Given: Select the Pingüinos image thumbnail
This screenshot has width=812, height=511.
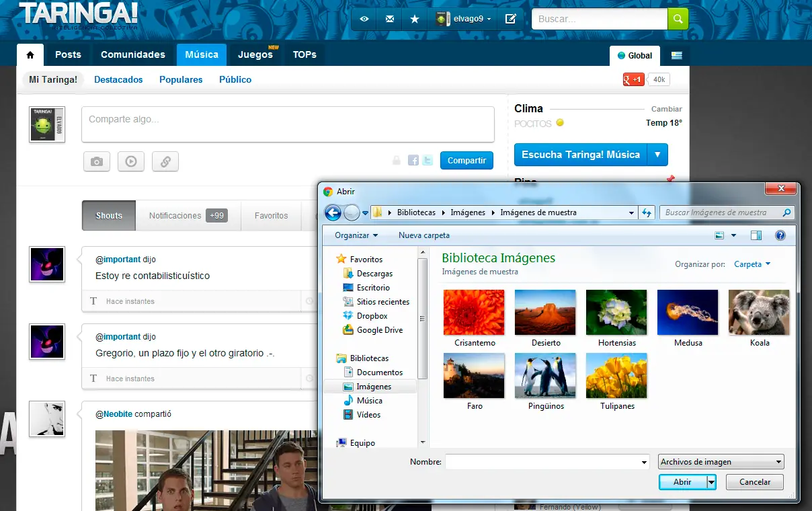Looking at the screenshot, I should (x=545, y=376).
